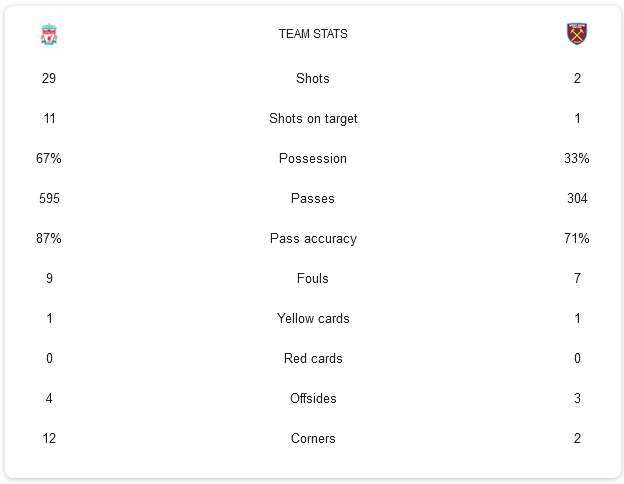
Task: Select the TEAM STATS heading
Action: point(313,34)
